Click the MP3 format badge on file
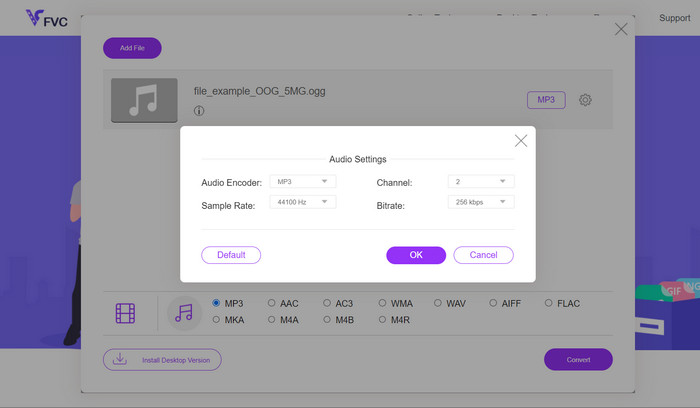700x408 pixels. pos(546,100)
